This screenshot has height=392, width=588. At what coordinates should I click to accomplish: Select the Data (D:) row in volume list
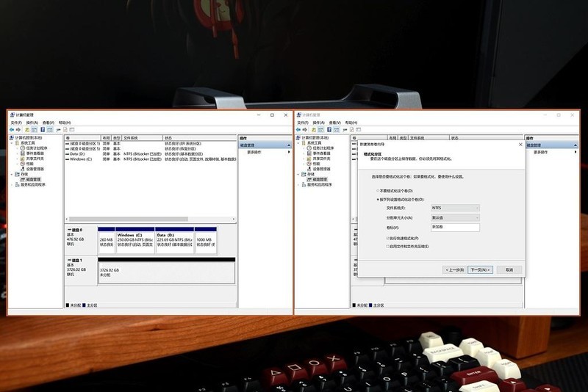click(151, 154)
